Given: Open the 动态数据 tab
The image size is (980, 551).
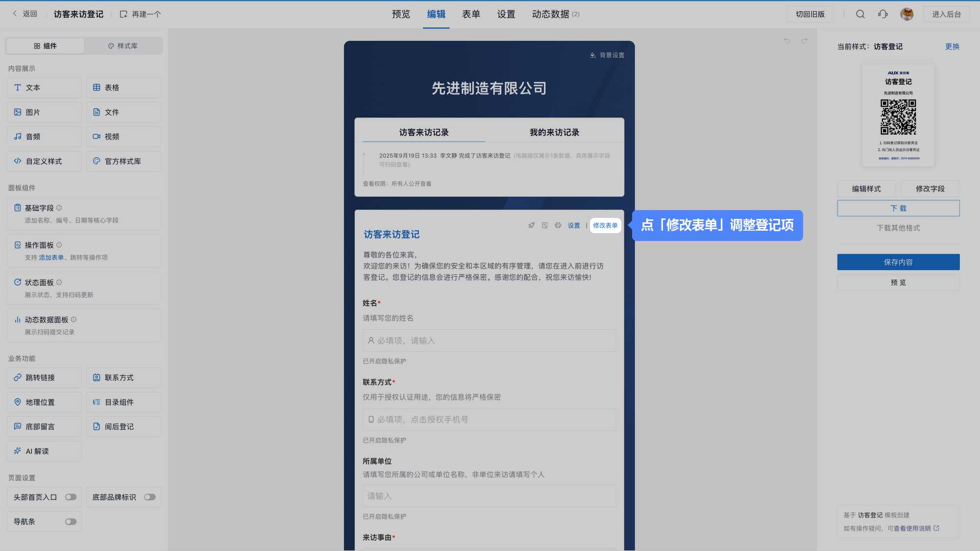Looking at the screenshot, I should 556,14.
